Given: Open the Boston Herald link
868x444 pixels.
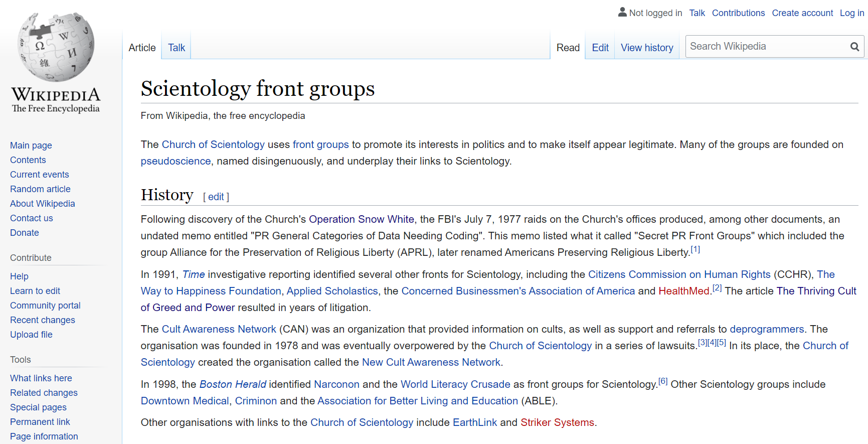Looking at the screenshot, I should (233, 384).
